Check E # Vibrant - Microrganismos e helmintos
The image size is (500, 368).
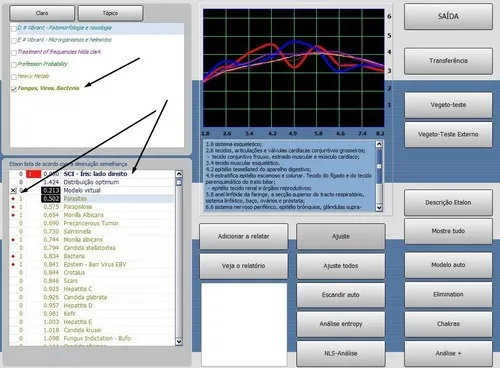[14, 41]
